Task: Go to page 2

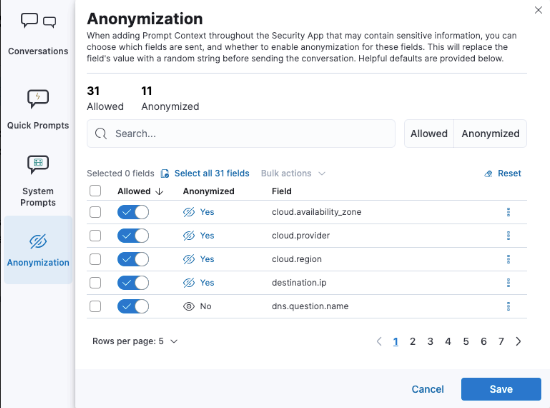Action: [413, 341]
